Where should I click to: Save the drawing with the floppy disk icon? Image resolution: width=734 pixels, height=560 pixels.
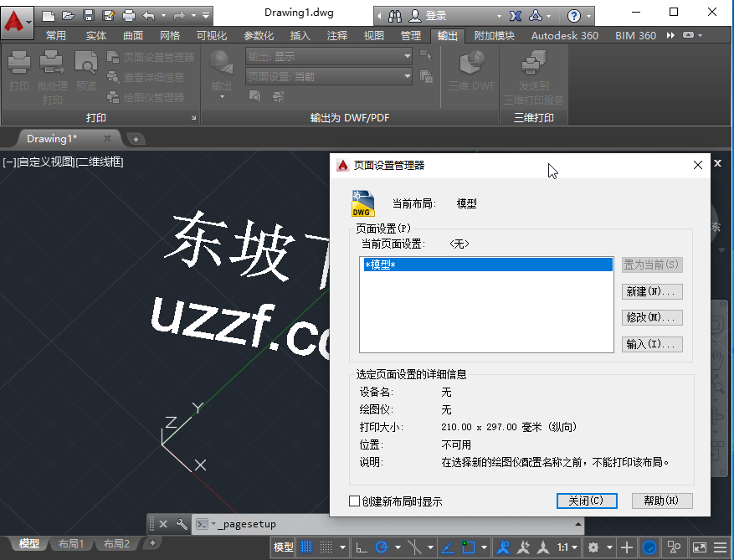pyautogui.click(x=89, y=16)
